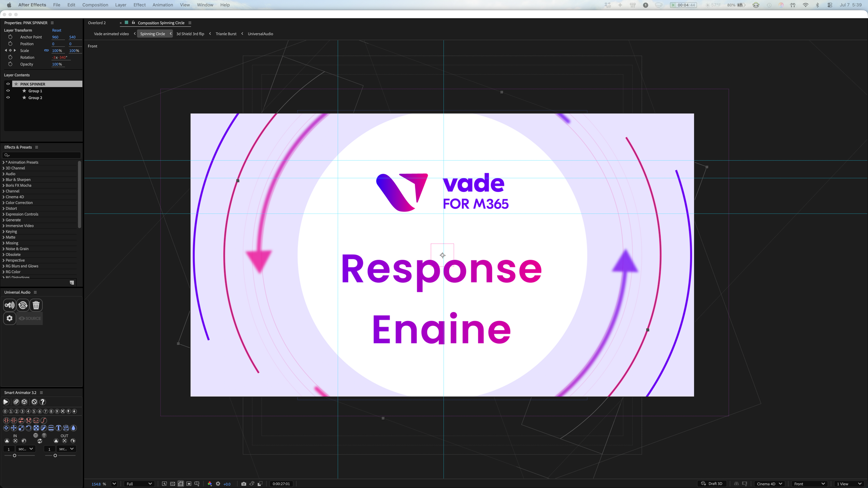The width and height of the screenshot is (868, 488).
Task: Click the Opacity 100% value
Action: pyautogui.click(x=57, y=64)
